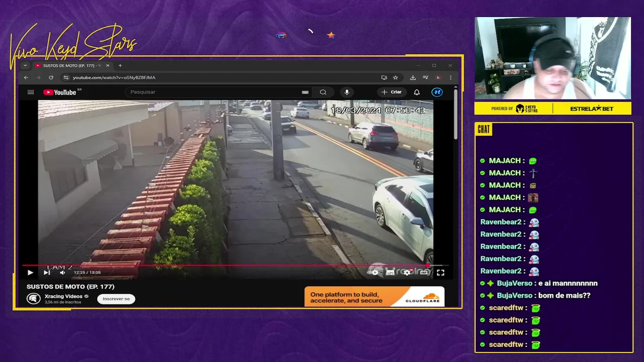Image resolution: width=644 pixels, height=362 pixels.
Task: Skip to the next video
Action: (x=46, y=273)
